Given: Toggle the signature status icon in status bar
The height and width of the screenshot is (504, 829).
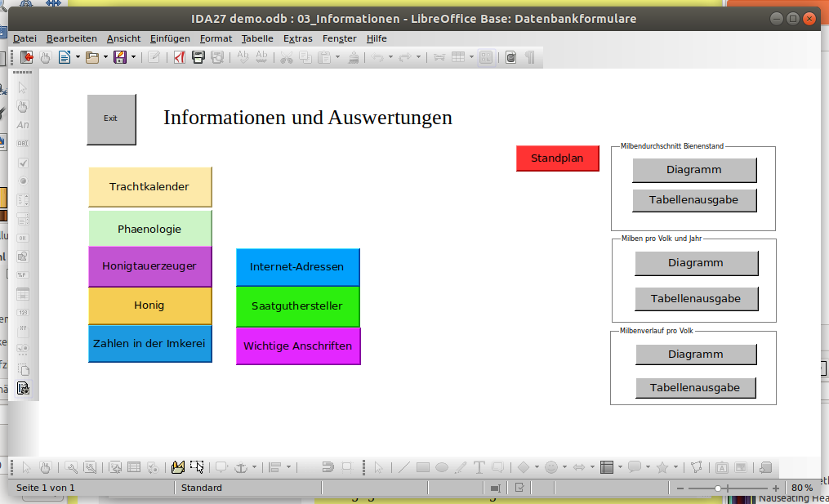Looking at the screenshot, I should (x=519, y=488).
